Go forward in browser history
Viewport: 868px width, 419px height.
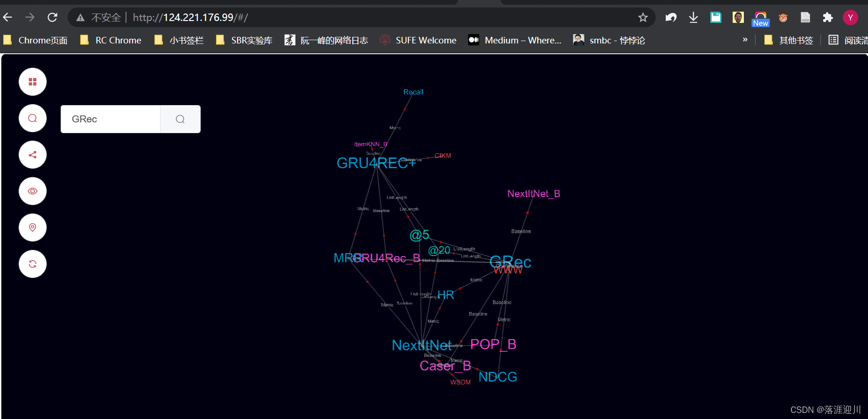click(30, 17)
